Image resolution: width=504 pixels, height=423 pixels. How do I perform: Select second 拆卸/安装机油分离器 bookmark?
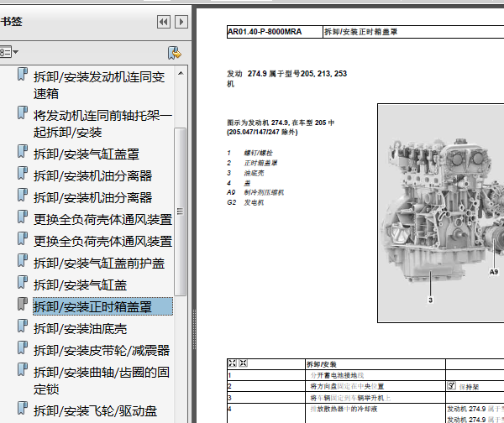click(92, 198)
